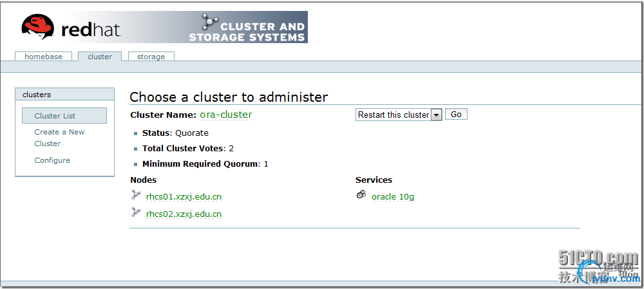The width and height of the screenshot is (644, 289).
Task: Click the dropdown arrow next to Restart this cluster
Action: 436,115
